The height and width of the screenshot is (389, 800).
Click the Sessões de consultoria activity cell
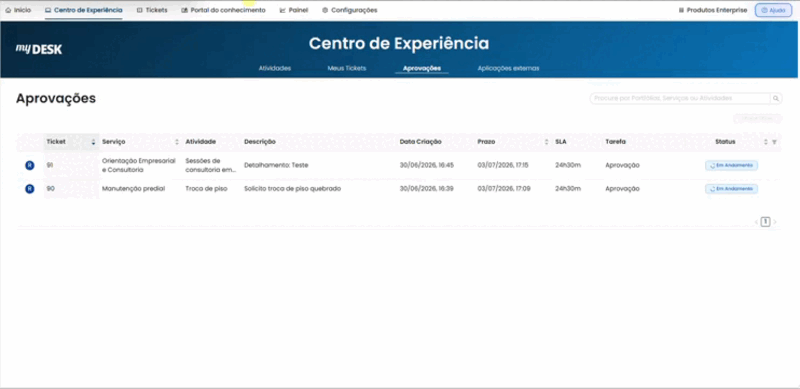[x=210, y=165]
